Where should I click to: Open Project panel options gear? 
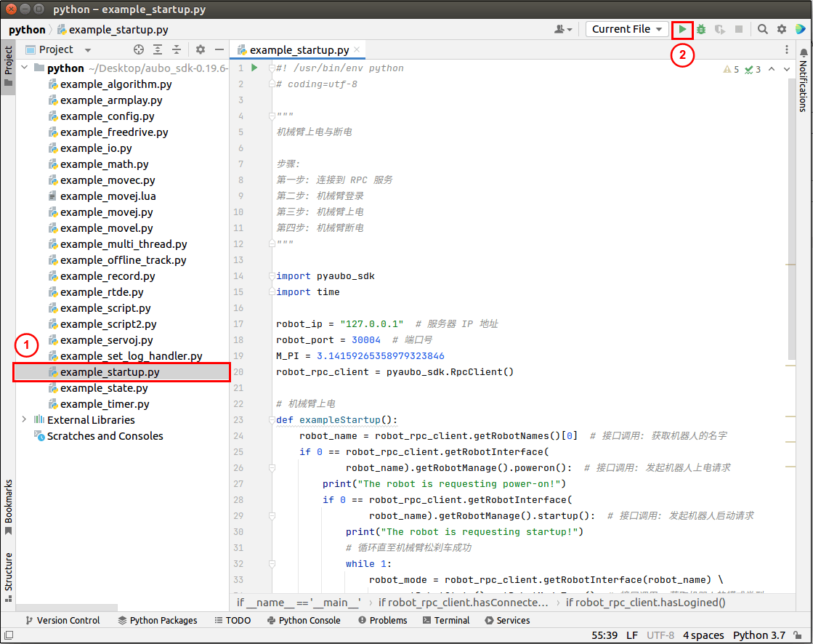tap(201, 49)
